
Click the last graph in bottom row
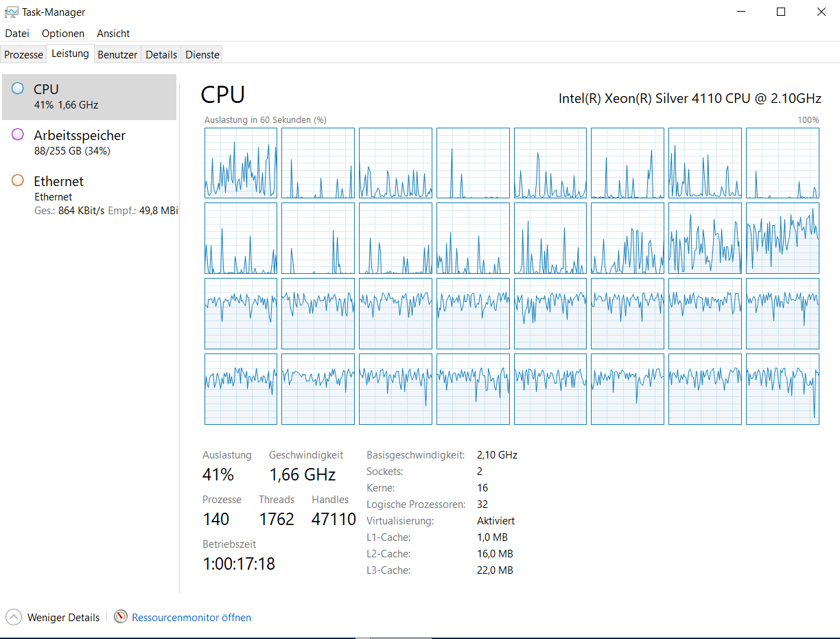pyautogui.click(x=782, y=389)
